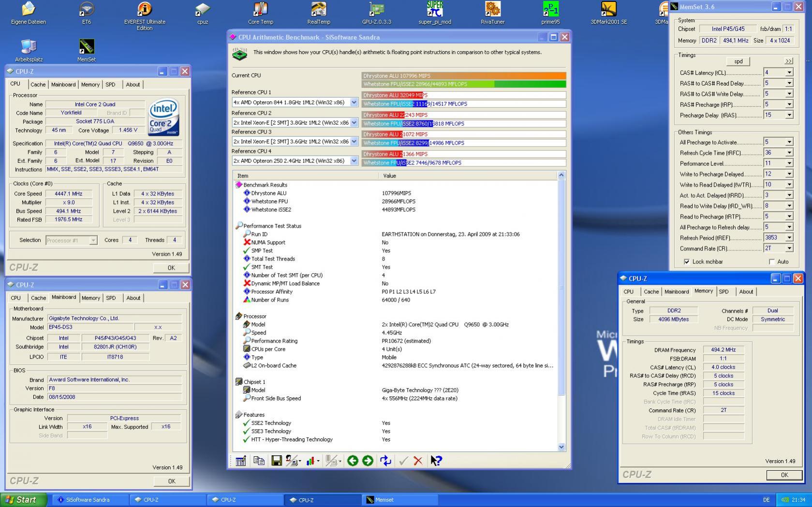812x507 pixels.
Task: Expand the CAS# Latency (tCL) dropdown
Action: (x=789, y=72)
